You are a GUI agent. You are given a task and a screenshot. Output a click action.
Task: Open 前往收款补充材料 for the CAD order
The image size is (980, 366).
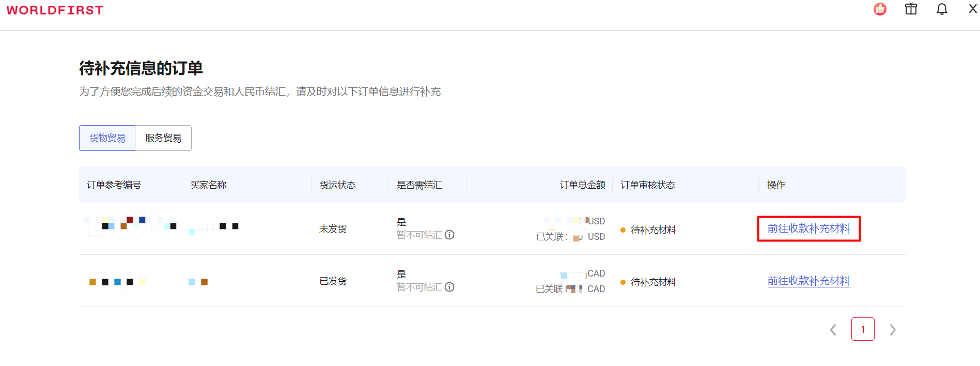tap(808, 281)
